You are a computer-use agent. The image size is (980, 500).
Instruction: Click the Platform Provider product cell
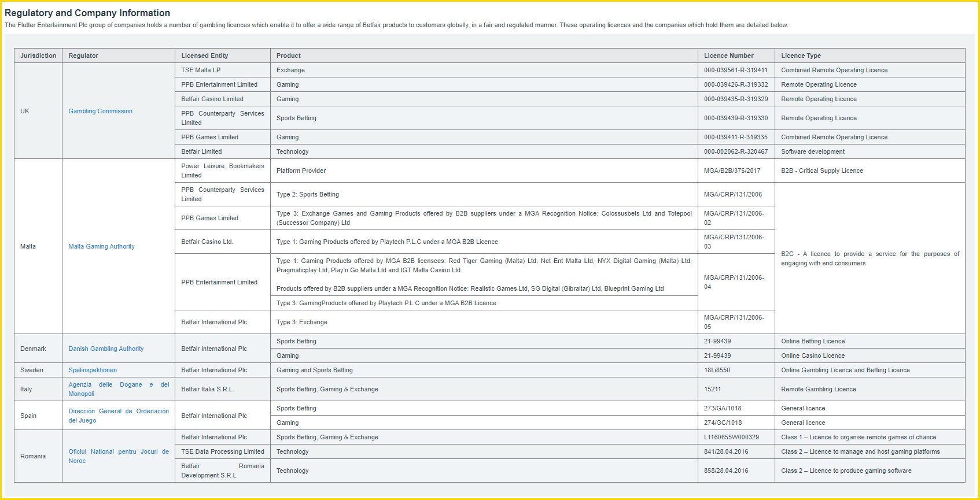click(x=484, y=171)
